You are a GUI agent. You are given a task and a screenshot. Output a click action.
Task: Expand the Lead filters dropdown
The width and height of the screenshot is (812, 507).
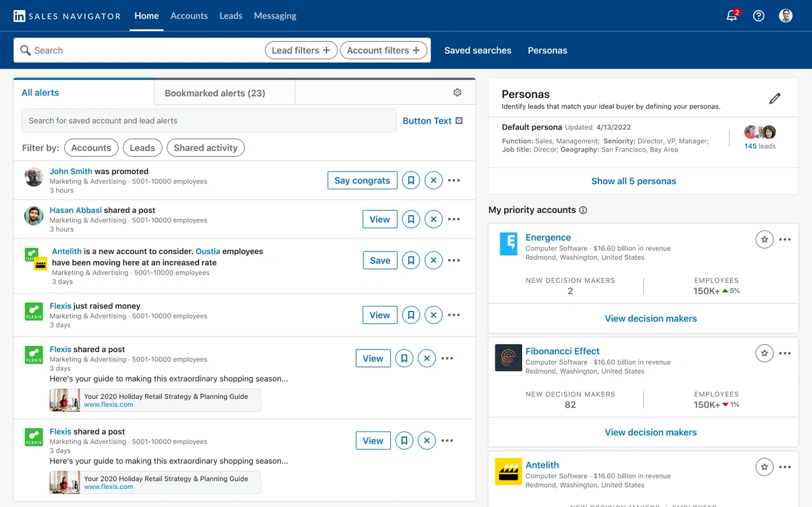click(x=301, y=50)
